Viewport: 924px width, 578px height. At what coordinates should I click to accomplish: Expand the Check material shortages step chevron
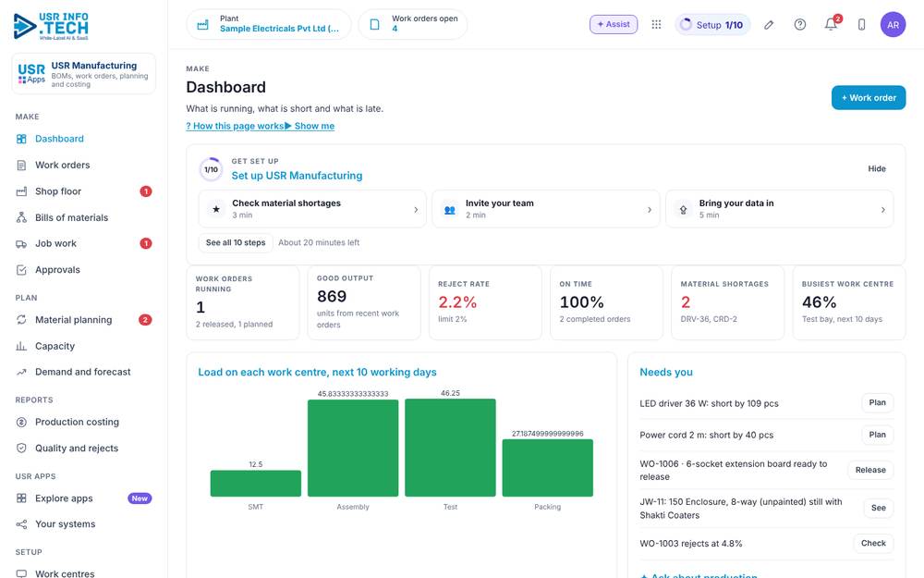pyautogui.click(x=416, y=209)
